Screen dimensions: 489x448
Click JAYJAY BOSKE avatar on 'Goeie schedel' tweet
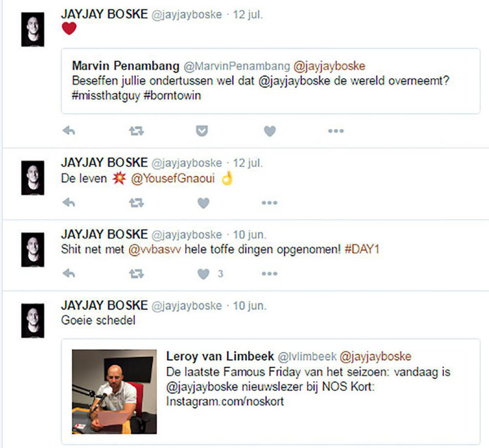point(32,321)
